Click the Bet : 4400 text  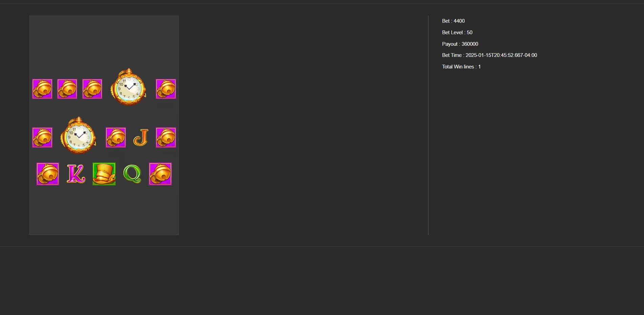453,21
